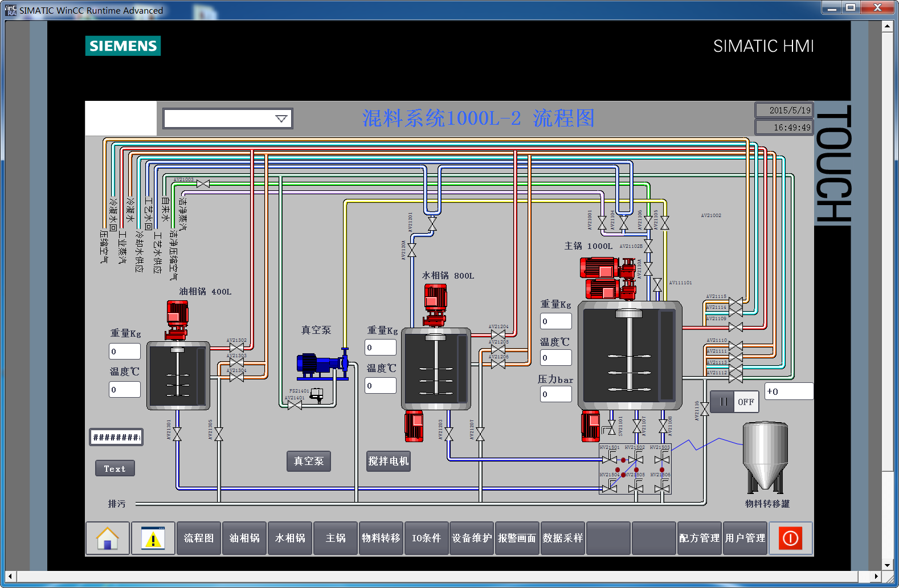Toggle the 真空泵 vacuum pump button
Image resolution: width=899 pixels, height=588 pixels.
pos(309,461)
